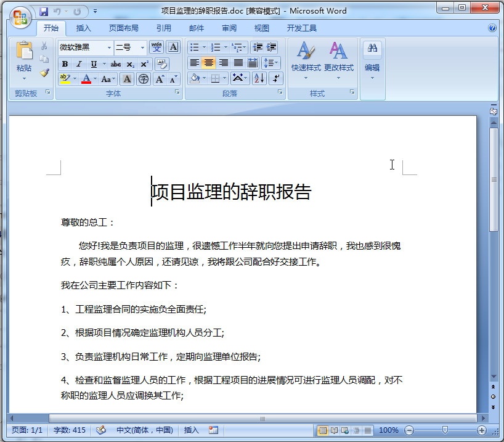Activate the Format Painter brush
The width and height of the screenshot is (504, 442).
tap(44, 73)
